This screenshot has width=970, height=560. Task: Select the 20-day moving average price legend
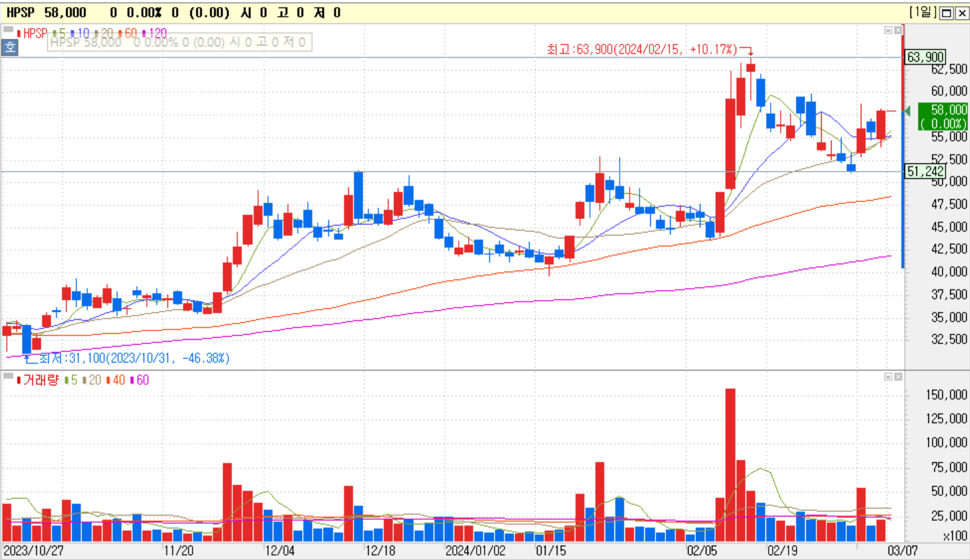(x=104, y=33)
